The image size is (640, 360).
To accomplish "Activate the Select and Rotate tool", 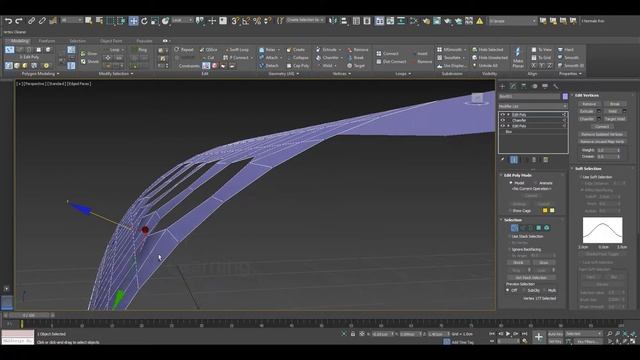I will (x=144, y=21).
